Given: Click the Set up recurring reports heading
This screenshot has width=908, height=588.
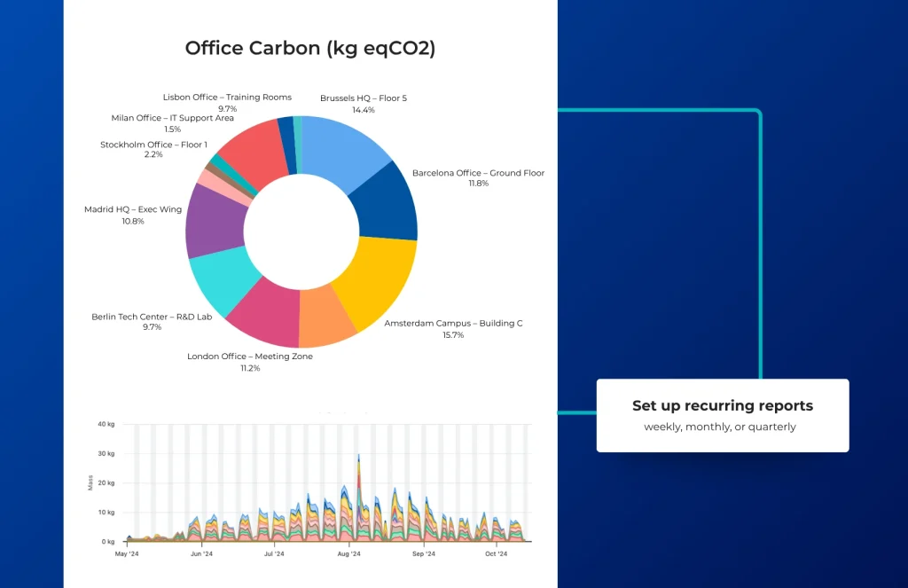Looking at the screenshot, I should click(722, 406).
